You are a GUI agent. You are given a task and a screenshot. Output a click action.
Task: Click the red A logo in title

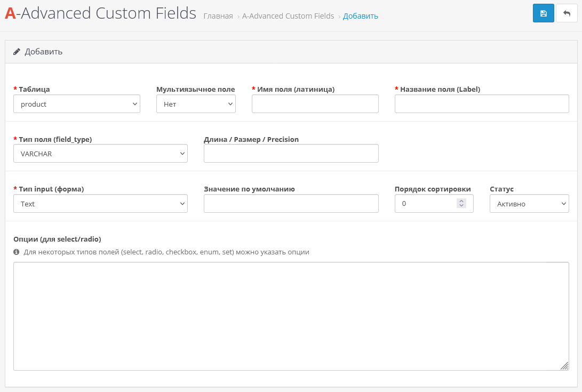[10, 14]
